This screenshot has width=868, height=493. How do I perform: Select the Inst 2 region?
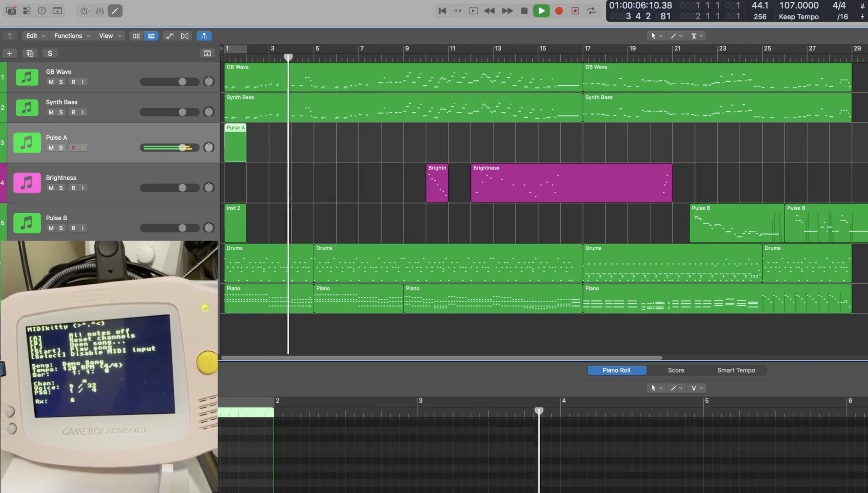click(x=235, y=223)
